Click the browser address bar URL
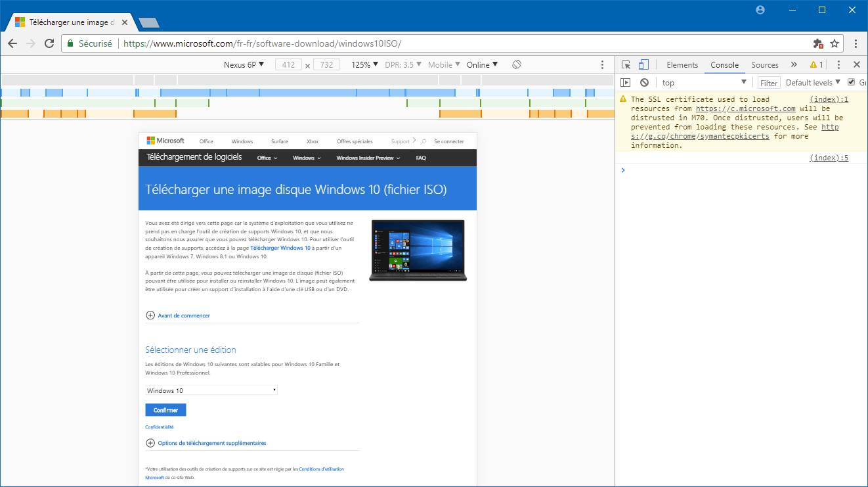The width and height of the screenshot is (868, 487). (x=263, y=43)
